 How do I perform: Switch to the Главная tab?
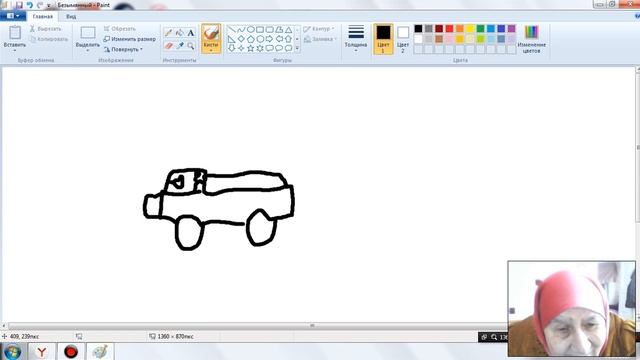point(42,16)
